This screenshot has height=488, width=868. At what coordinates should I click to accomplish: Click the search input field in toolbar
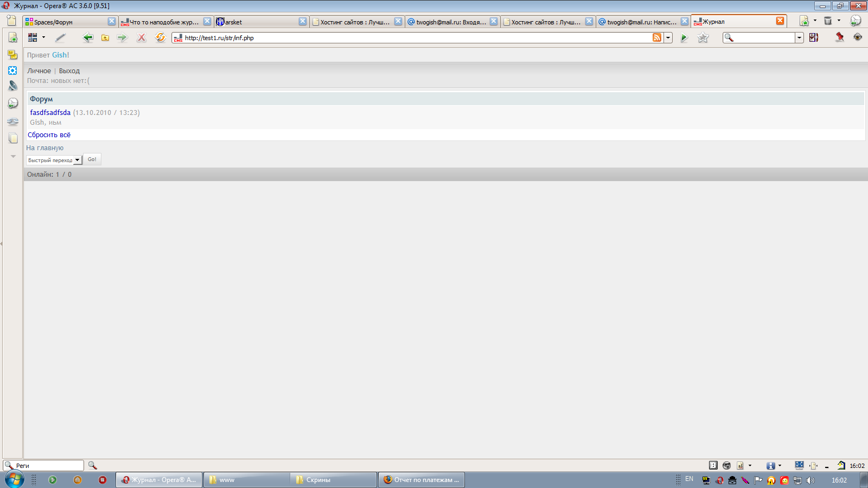pos(764,38)
